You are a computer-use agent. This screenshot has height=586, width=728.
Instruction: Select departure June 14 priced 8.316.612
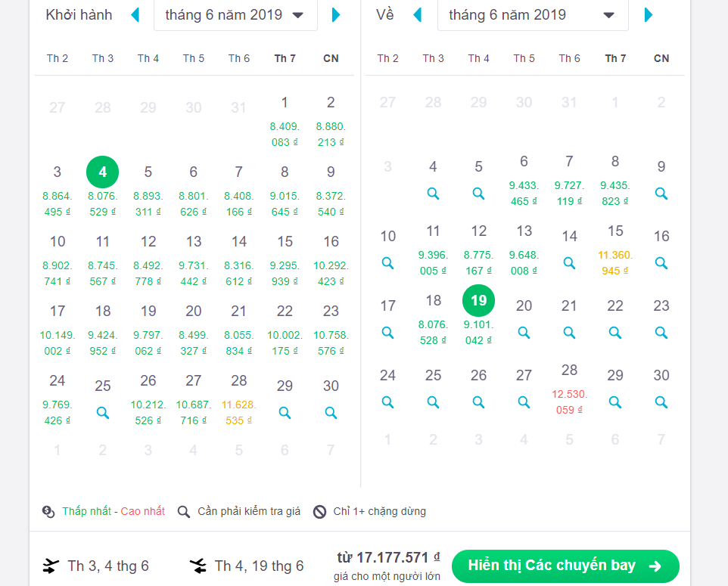238,260
